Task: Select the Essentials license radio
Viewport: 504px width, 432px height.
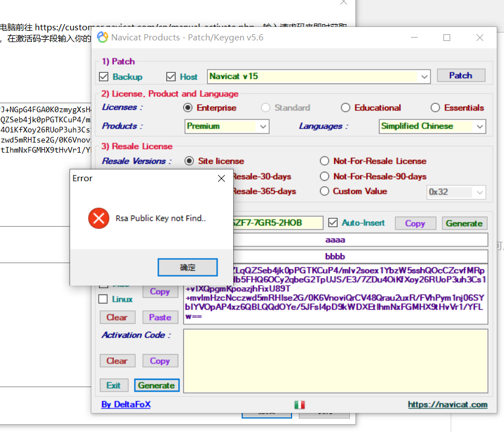Action: tap(435, 107)
